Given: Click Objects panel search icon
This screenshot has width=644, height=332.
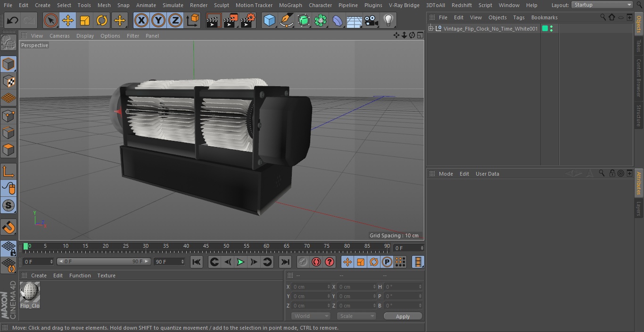Looking at the screenshot, I should (x=603, y=17).
